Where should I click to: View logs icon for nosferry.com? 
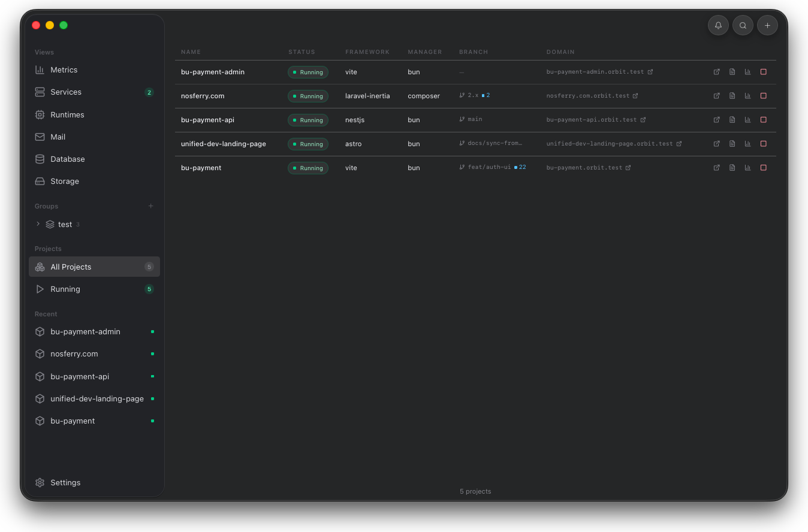(732, 96)
